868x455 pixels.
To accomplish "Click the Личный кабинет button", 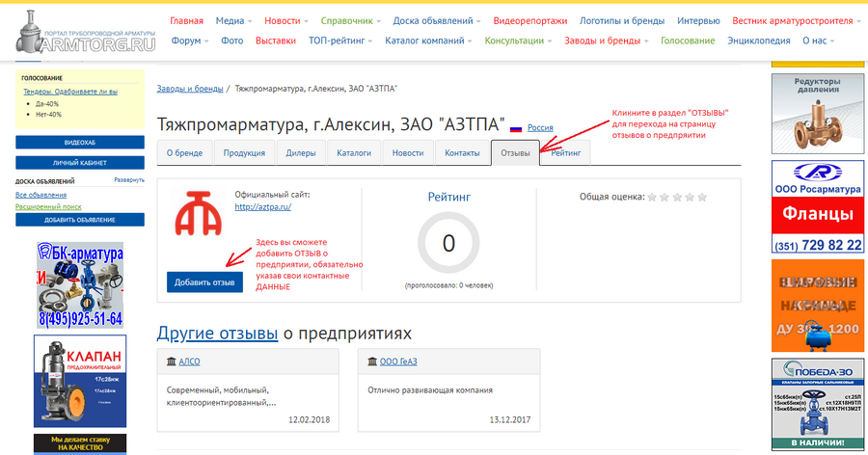I will pyautogui.click(x=80, y=163).
